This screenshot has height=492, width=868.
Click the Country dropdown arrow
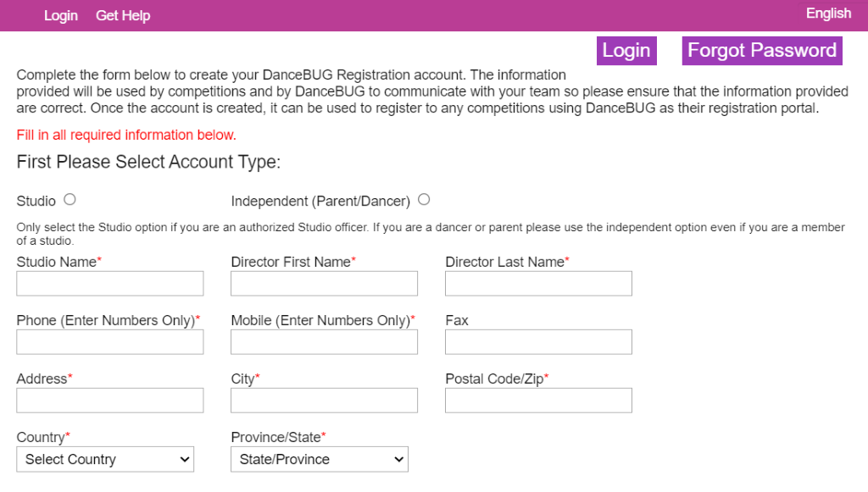click(x=186, y=459)
